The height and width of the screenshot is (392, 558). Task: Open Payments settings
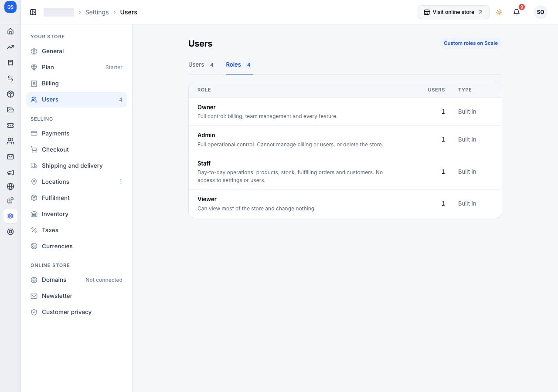(77, 134)
